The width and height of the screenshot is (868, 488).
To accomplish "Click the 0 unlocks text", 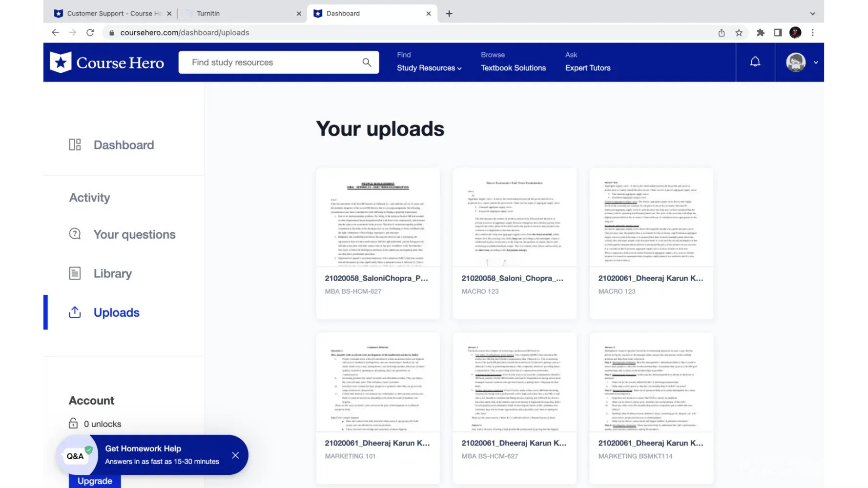I will click(103, 424).
